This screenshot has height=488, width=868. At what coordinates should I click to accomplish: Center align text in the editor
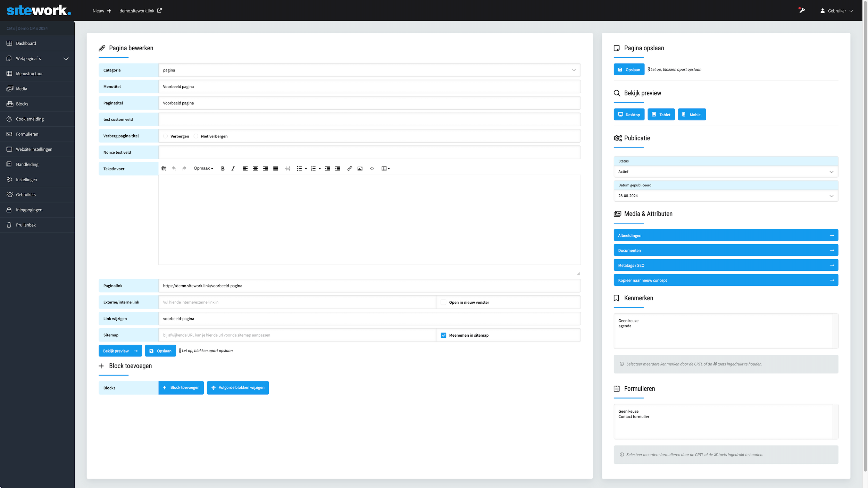(x=255, y=169)
